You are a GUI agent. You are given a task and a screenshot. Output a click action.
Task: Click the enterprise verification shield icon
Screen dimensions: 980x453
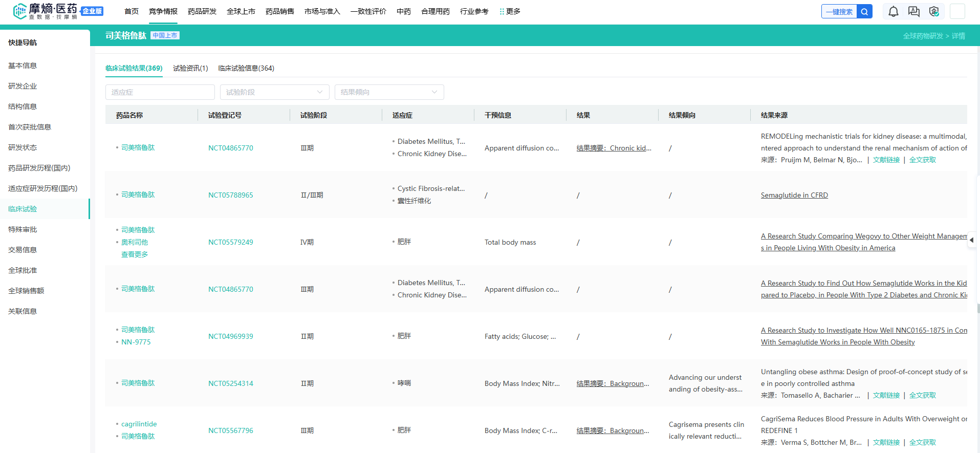(934, 11)
